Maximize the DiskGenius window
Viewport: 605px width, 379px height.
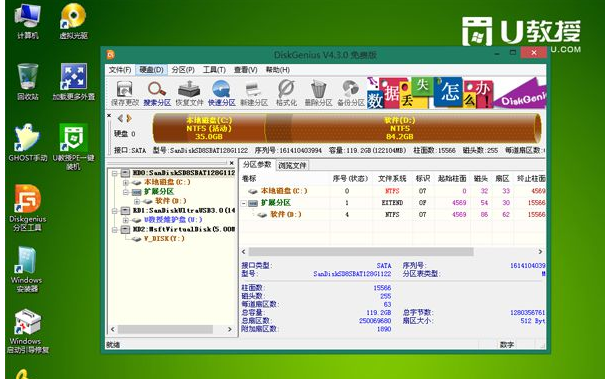pos(513,52)
